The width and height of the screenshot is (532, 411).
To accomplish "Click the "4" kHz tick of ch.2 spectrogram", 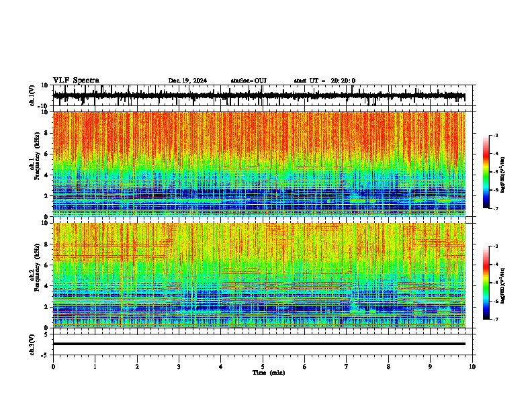I will [x=46, y=286].
